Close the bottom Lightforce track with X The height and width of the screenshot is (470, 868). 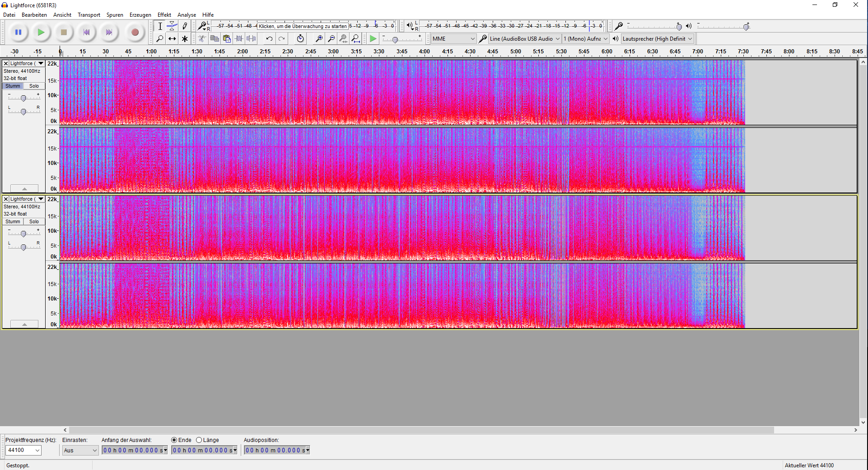click(x=6, y=199)
